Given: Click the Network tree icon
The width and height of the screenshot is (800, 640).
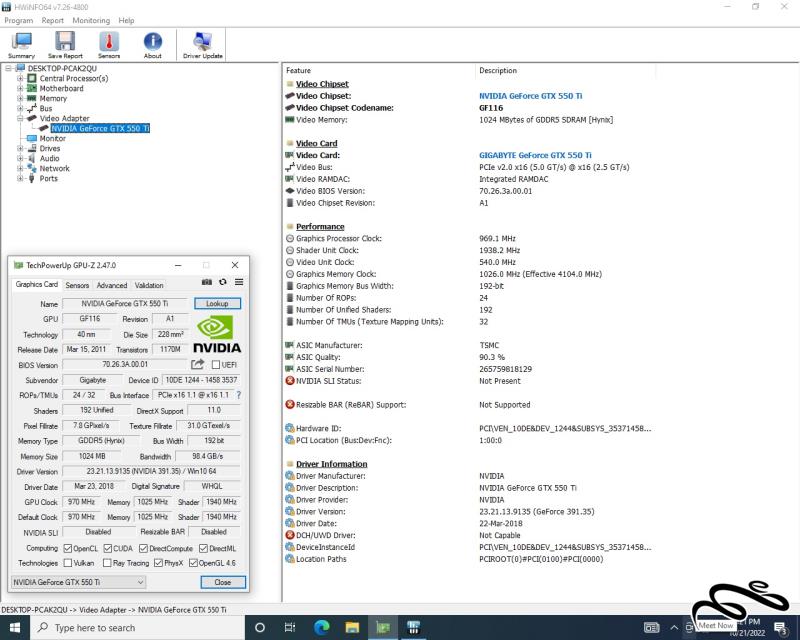Looking at the screenshot, I should 32,168.
